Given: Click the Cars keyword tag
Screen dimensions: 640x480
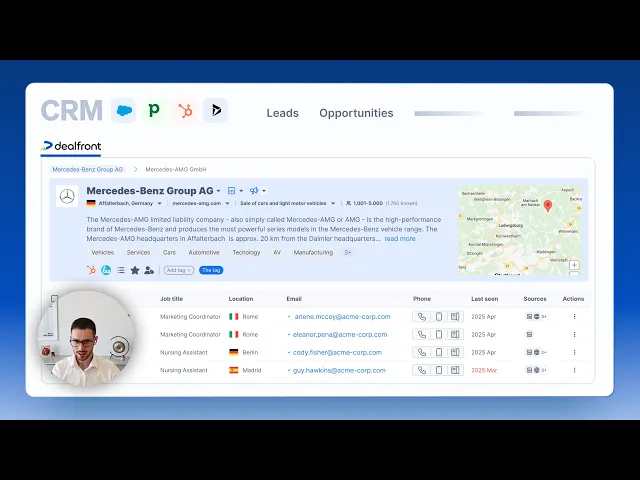Looking at the screenshot, I should [169, 253].
